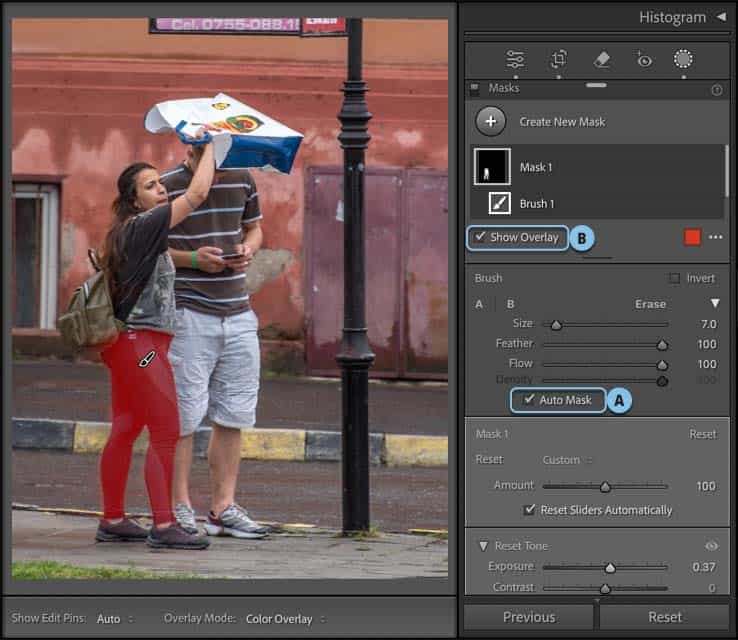
Task: Click the Brush 1 icon in masks list
Action: point(499,203)
